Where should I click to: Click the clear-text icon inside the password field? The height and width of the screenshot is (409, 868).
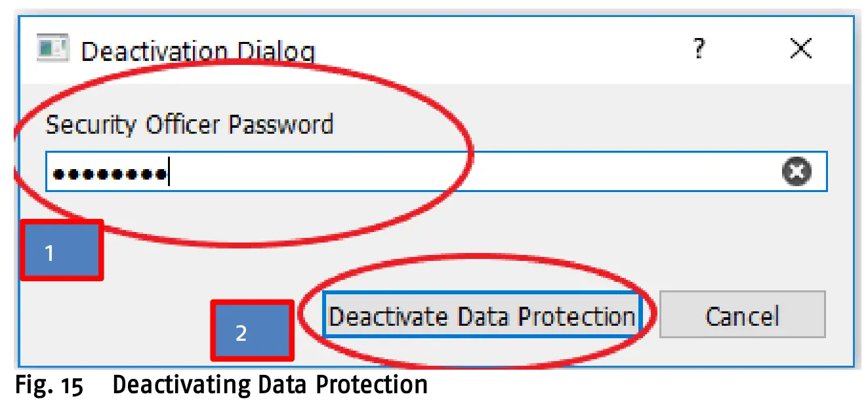[x=796, y=172]
